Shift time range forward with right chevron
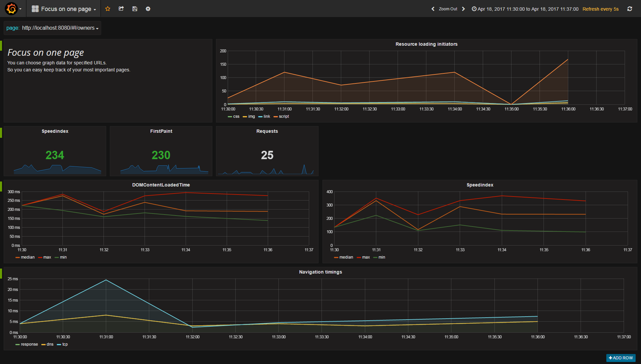Screen dimensions: 641x364 [463, 9]
